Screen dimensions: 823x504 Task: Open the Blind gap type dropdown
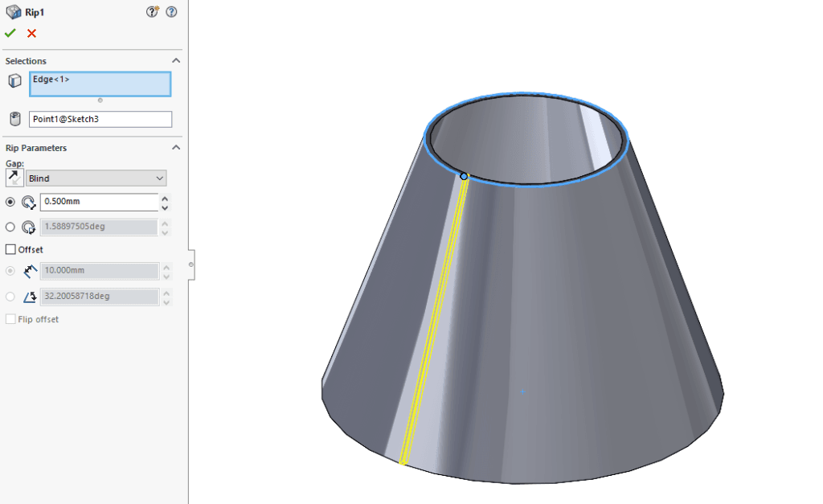click(x=96, y=178)
